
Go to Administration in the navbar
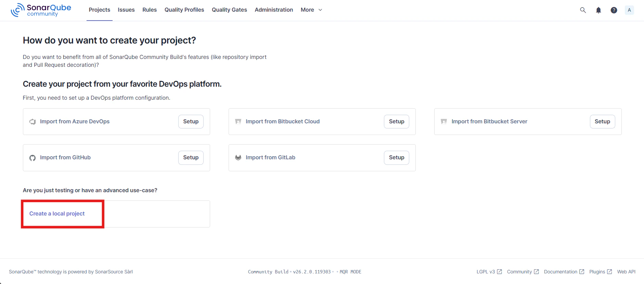click(x=274, y=10)
